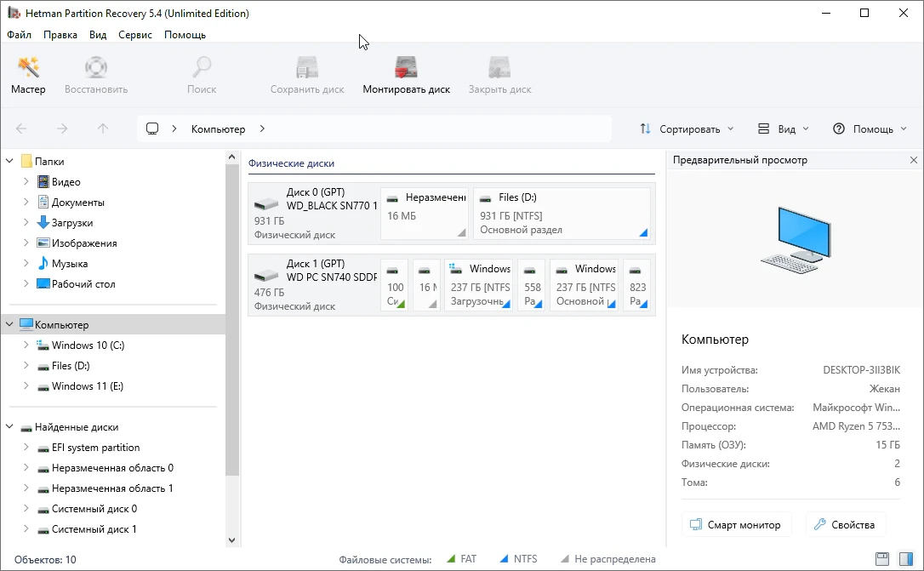
Task: Click Не распределена legend entry
Action: 607,558
